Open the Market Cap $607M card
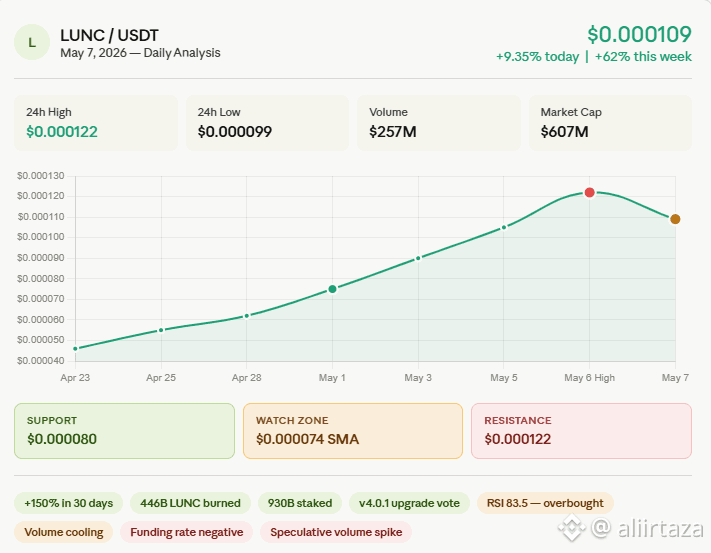This screenshot has height=553, width=711. [610, 123]
